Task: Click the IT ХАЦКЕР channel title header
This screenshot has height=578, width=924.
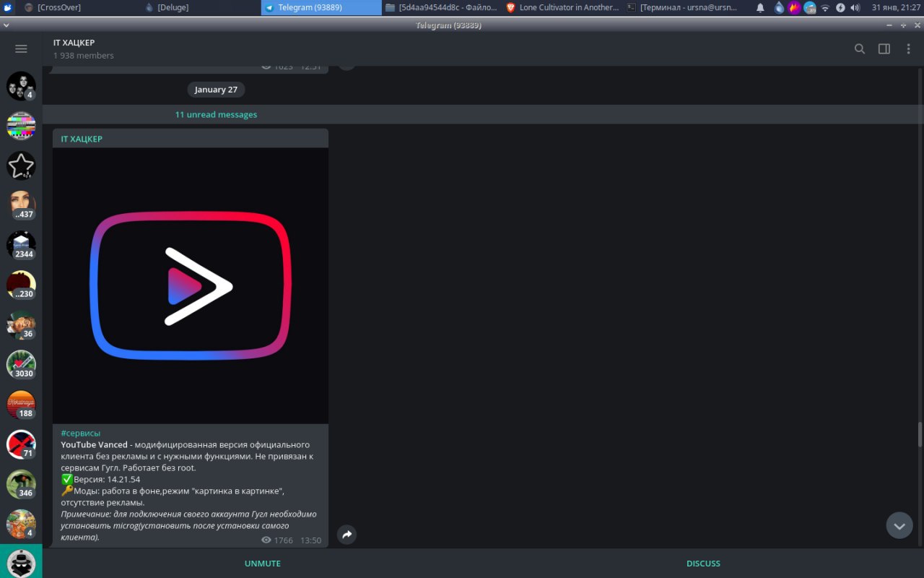Action: 74,43
